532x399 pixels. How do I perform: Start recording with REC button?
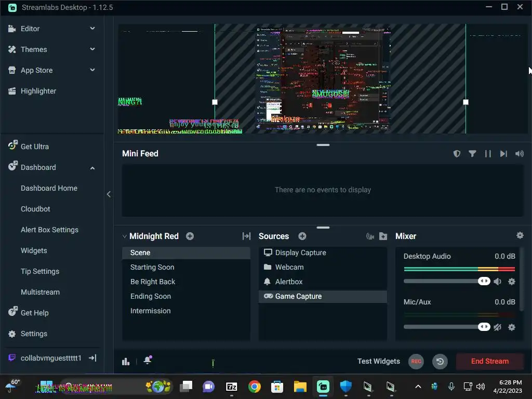pyautogui.click(x=416, y=362)
